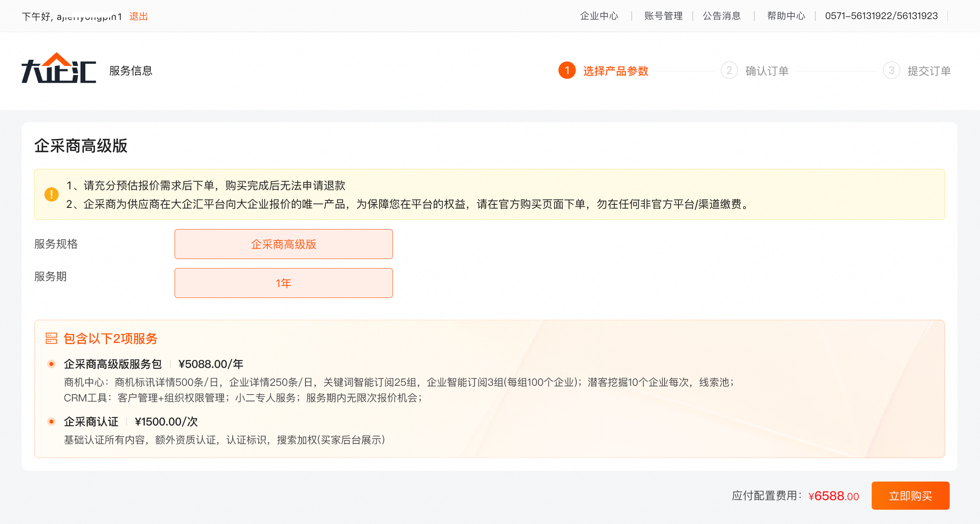This screenshot has height=524, width=980.
Task: Open 企业中心 in top navigation
Action: click(599, 16)
